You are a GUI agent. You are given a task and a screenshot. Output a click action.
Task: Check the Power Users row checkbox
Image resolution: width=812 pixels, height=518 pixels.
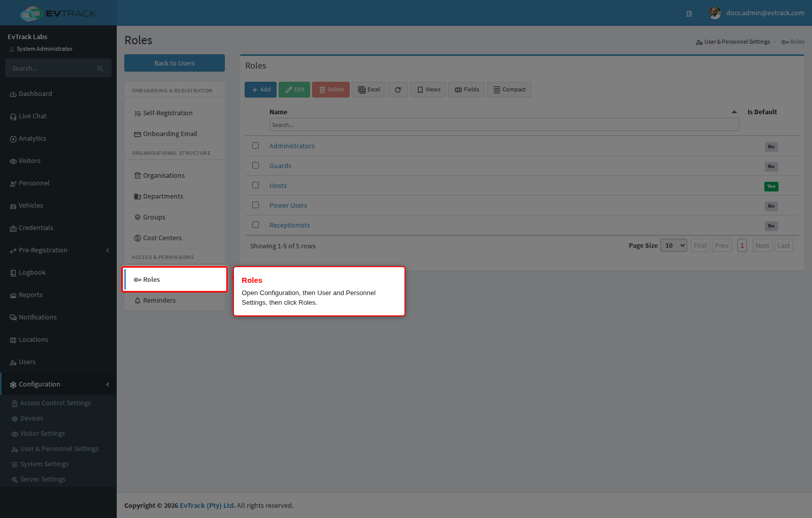(x=256, y=205)
